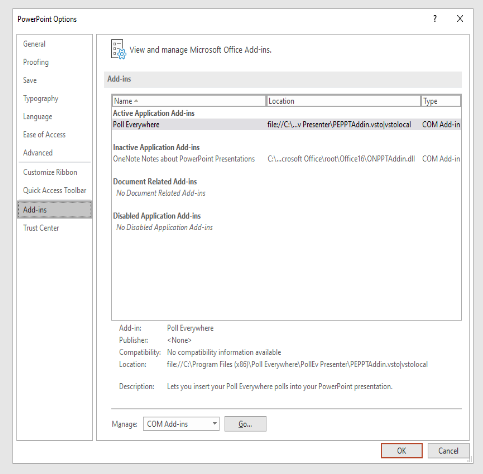The image size is (483, 474).
Task: Click 'No Disabled Application Add-ins' text
Action: [164, 227]
